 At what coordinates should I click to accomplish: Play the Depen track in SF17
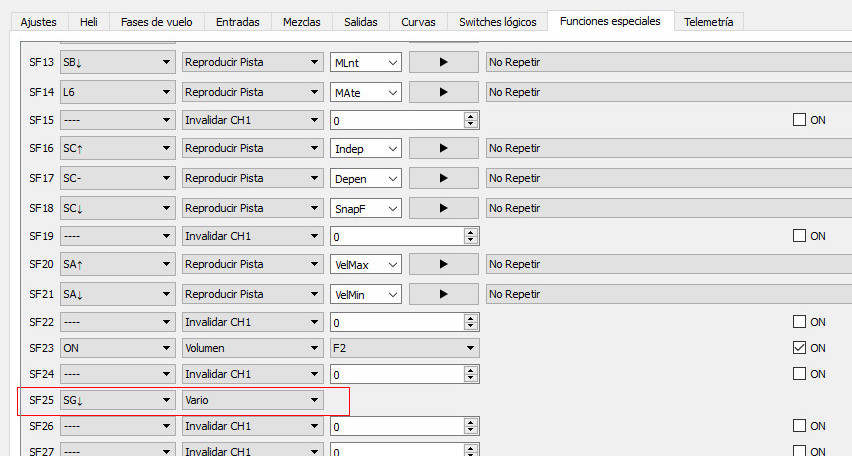coord(443,178)
